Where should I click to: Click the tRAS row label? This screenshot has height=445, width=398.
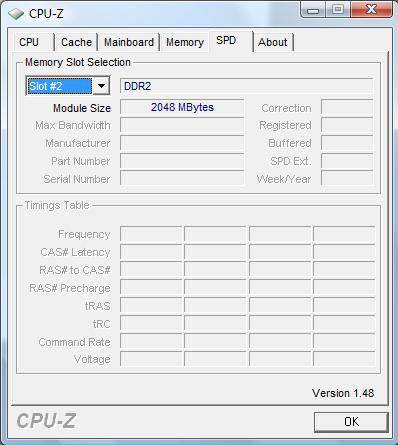[97, 306]
